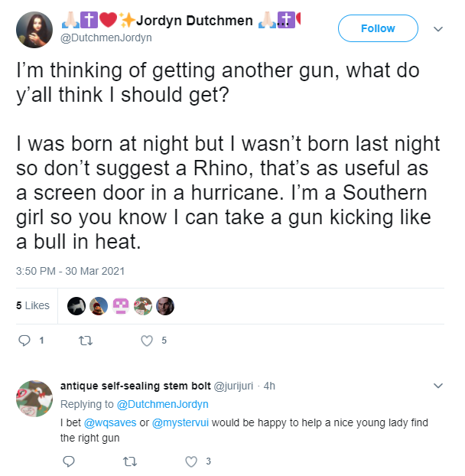The image size is (465, 476).
Task: Open the first liker's dark avatar
Action: click(76, 305)
